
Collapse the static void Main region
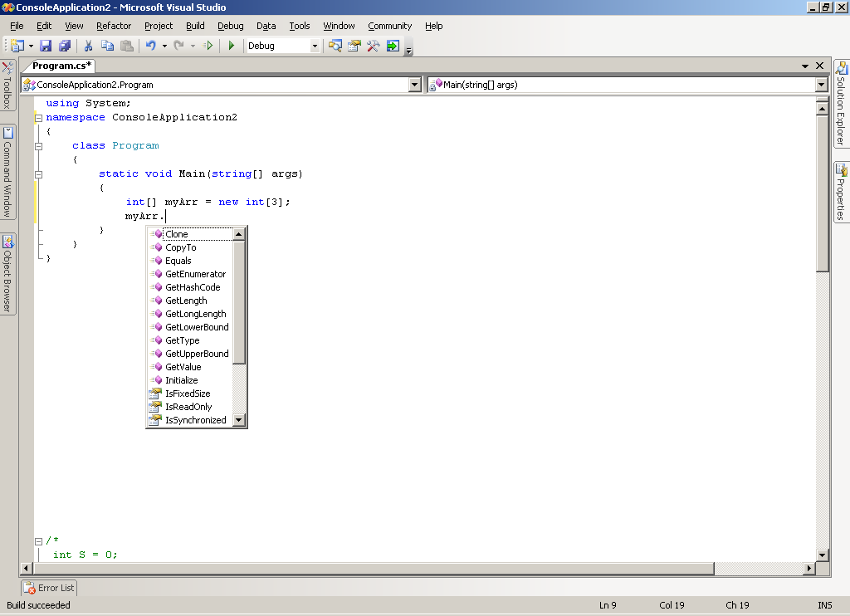[38, 174]
